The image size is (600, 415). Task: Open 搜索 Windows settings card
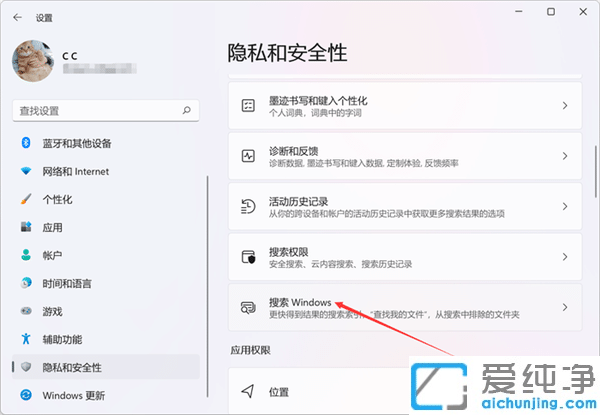tap(405, 308)
